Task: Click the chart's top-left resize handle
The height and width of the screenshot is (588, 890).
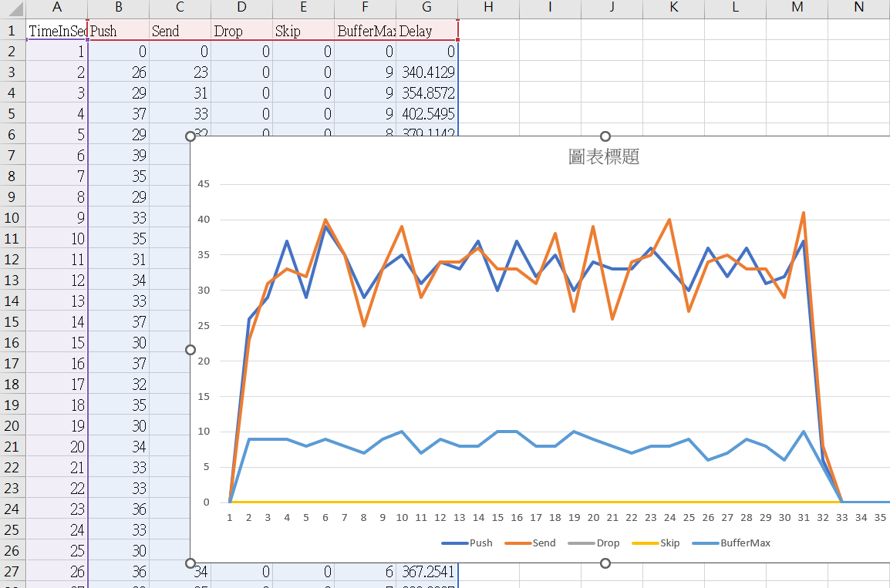Action: [x=190, y=136]
